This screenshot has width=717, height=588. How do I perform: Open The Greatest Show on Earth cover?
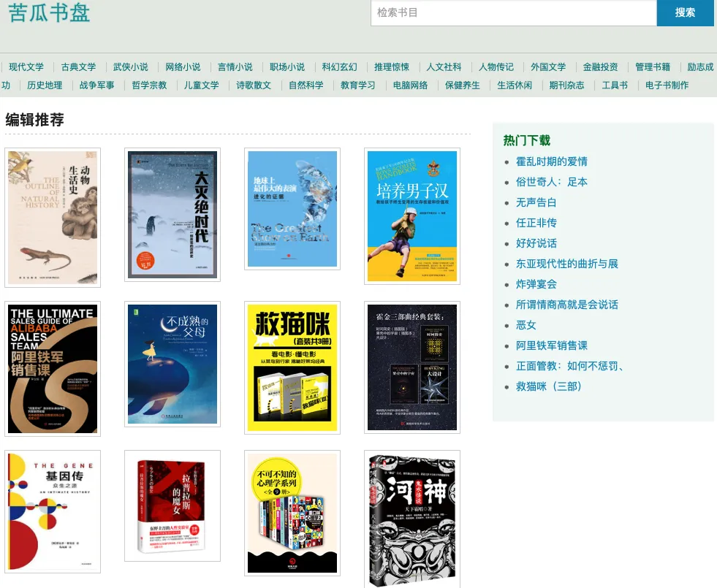pyautogui.click(x=292, y=209)
